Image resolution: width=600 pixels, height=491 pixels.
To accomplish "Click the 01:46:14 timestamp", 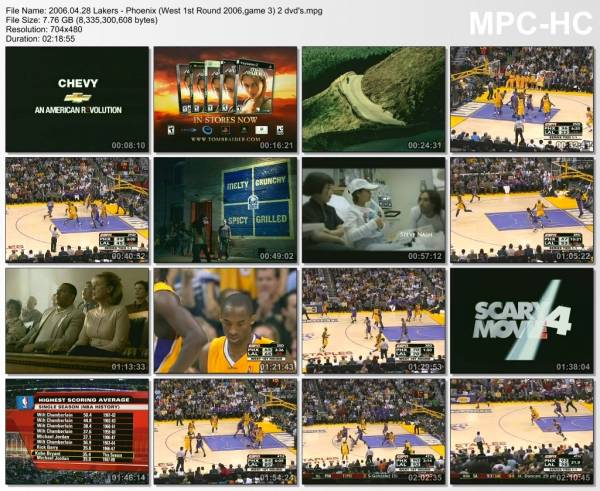I will (129, 477).
